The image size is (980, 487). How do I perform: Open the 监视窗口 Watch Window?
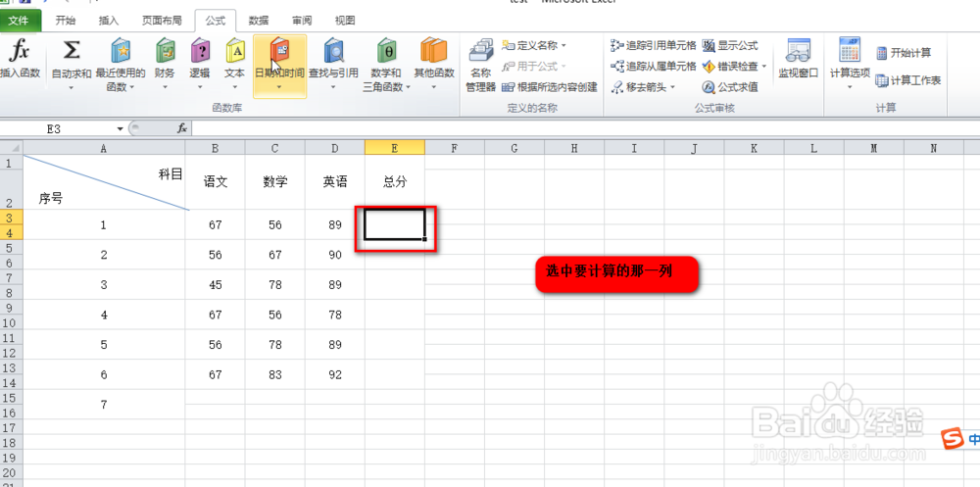tap(798, 59)
